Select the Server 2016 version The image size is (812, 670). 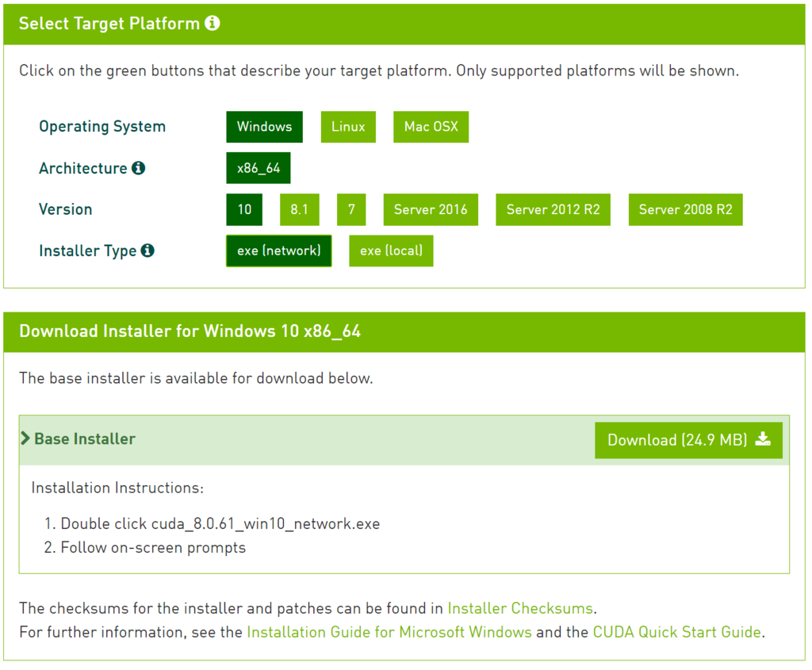click(x=431, y=209)
